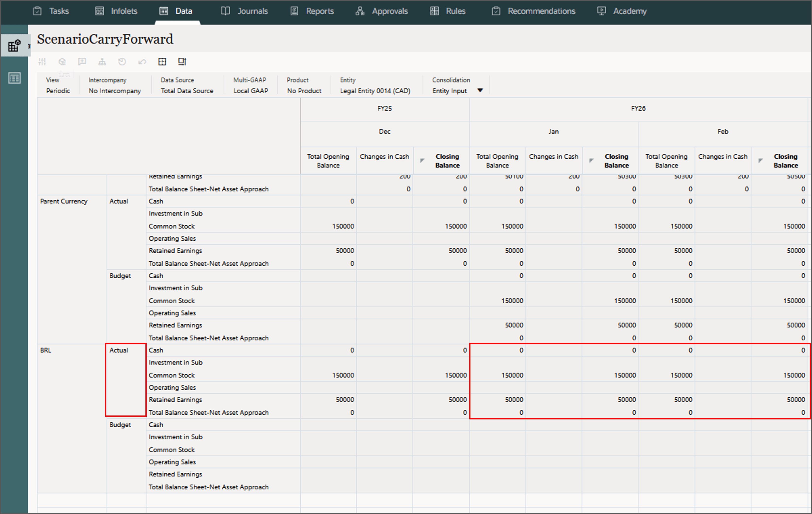Open the Consolidation Entity Input dropdown arrow
The image size is (812, 514).
tap(480, 90)
